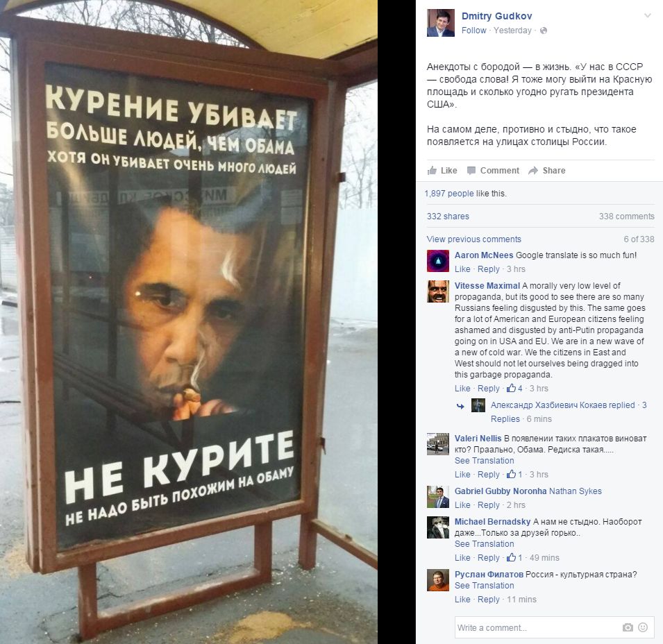Click the Share arrow icon
This screenshot has height=644, width=663.
tap(533, 170)
